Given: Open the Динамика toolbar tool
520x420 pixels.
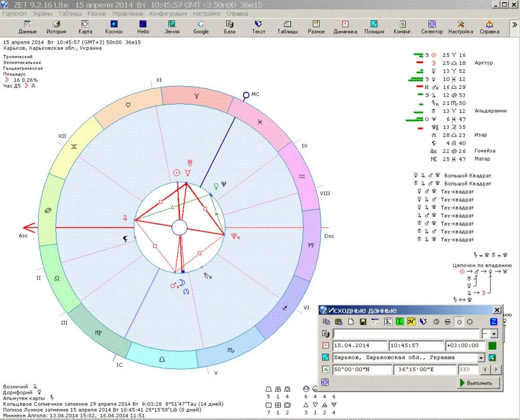Looking at the screenshot, I should pyautogui.click(x=345, y=27).
